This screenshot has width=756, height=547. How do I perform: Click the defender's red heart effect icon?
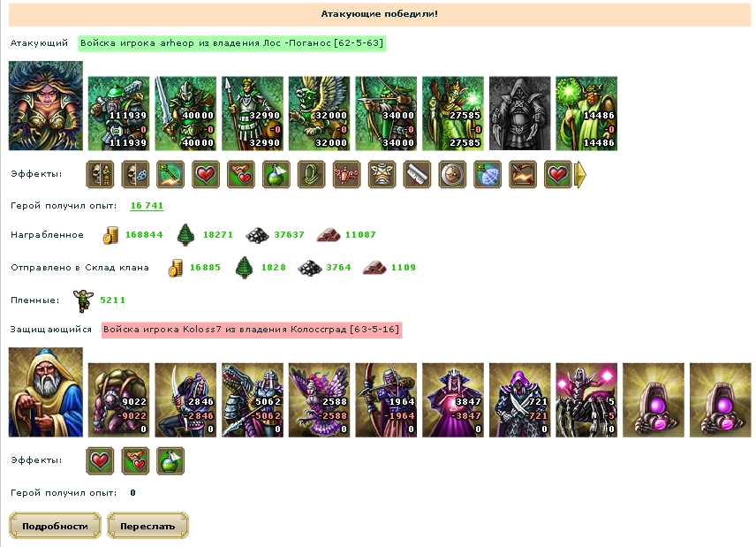pyautogui.click(x=101, y=460)
